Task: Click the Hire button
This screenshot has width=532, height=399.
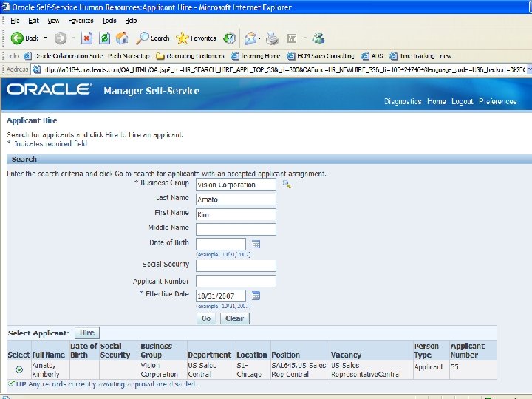Action: point(87,332)
